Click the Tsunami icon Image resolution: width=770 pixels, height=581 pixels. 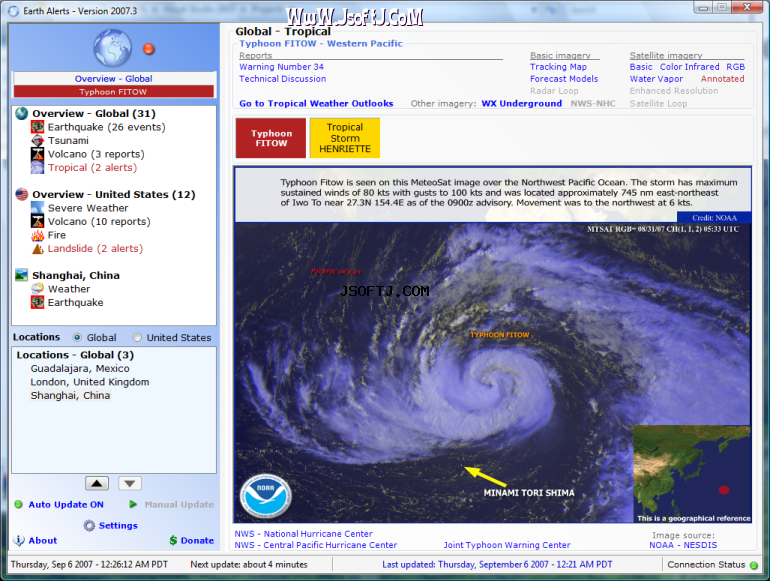pos(37,140)
